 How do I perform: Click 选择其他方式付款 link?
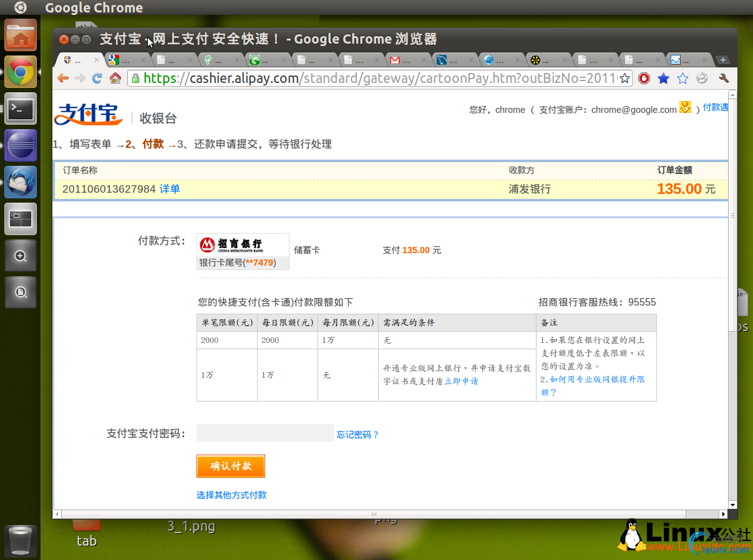click(231, 495)
